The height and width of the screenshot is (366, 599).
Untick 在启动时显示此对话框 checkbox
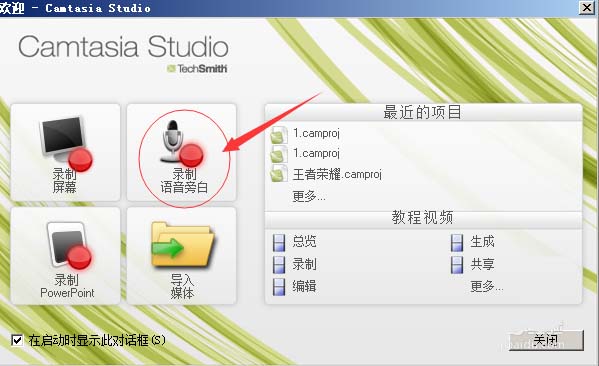point(17,340)
